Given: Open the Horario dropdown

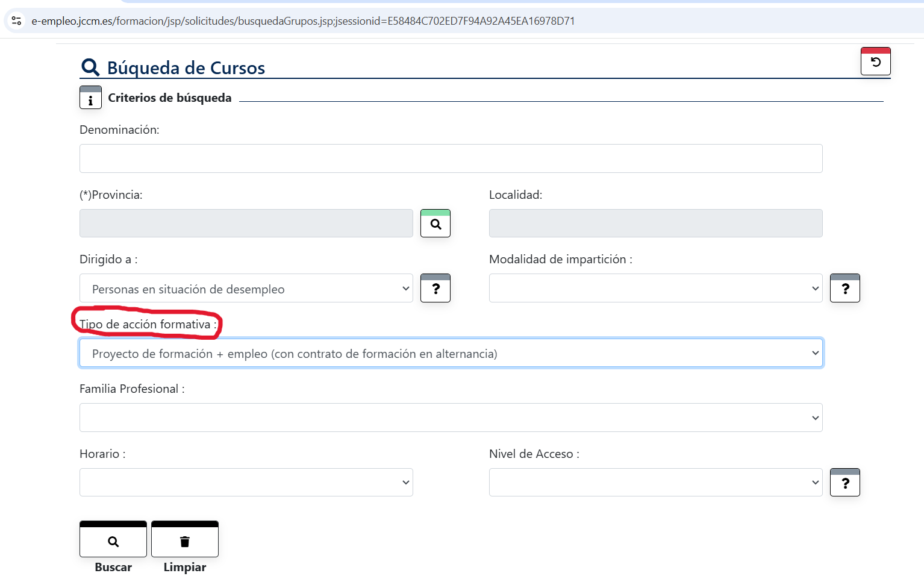Looking at the screenshot, I should tap(246, 483).
